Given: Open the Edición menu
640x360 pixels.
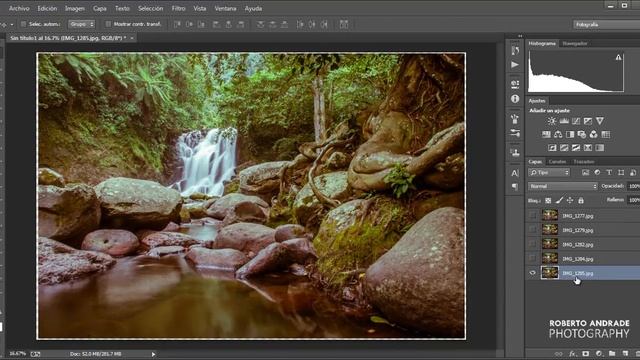Looking at the screenshot, I should (x=47, y=8).
